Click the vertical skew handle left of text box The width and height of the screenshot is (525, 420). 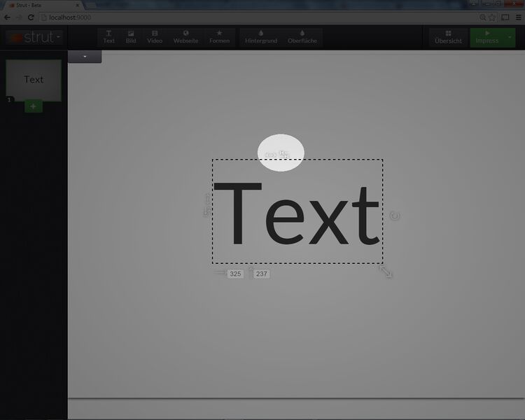click(x=206, y=205)
